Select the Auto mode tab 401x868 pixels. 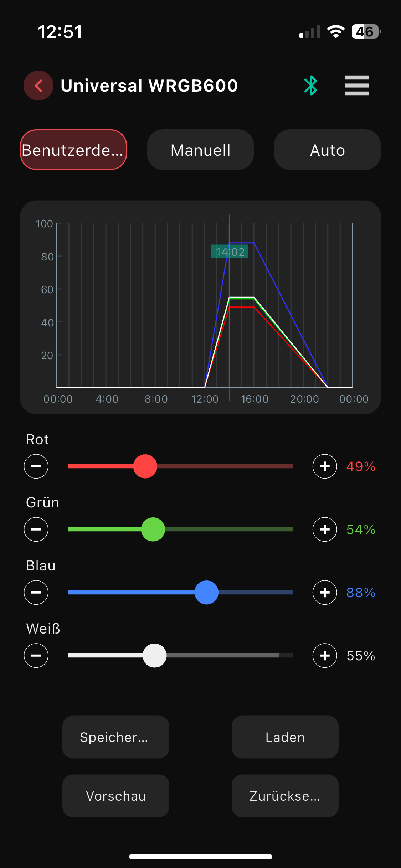(x=327, y=150)
